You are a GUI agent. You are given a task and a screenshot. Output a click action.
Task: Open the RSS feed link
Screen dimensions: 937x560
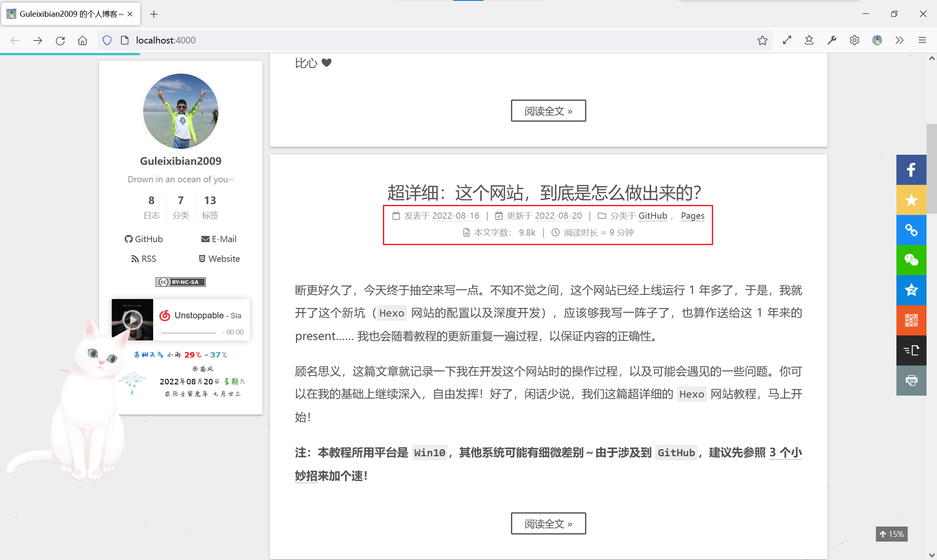click(x=144, y=258)
